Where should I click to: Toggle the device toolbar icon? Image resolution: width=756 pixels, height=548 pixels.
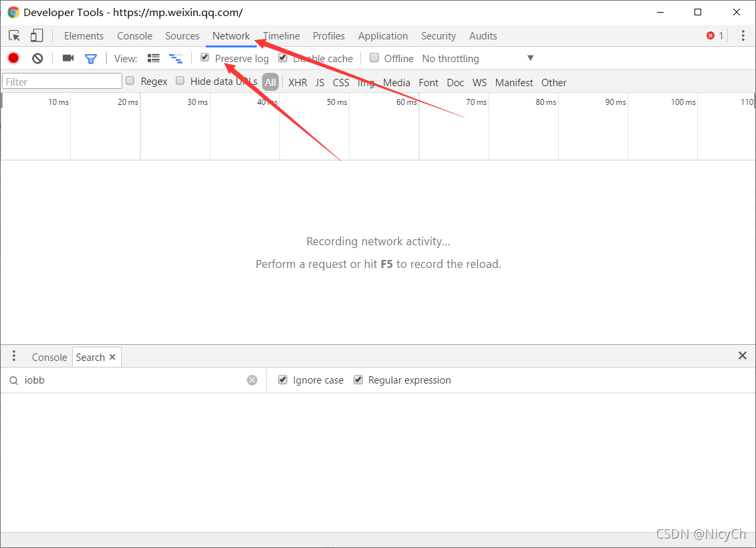[x=37, y=35]
